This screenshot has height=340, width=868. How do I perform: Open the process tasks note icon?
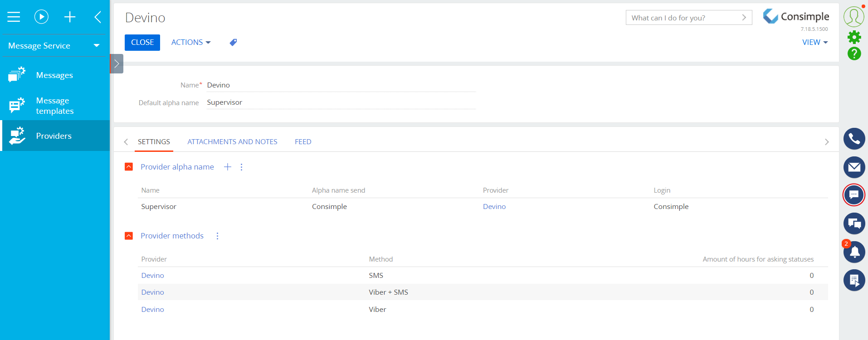pyautogui.click(x=854, y=280)
